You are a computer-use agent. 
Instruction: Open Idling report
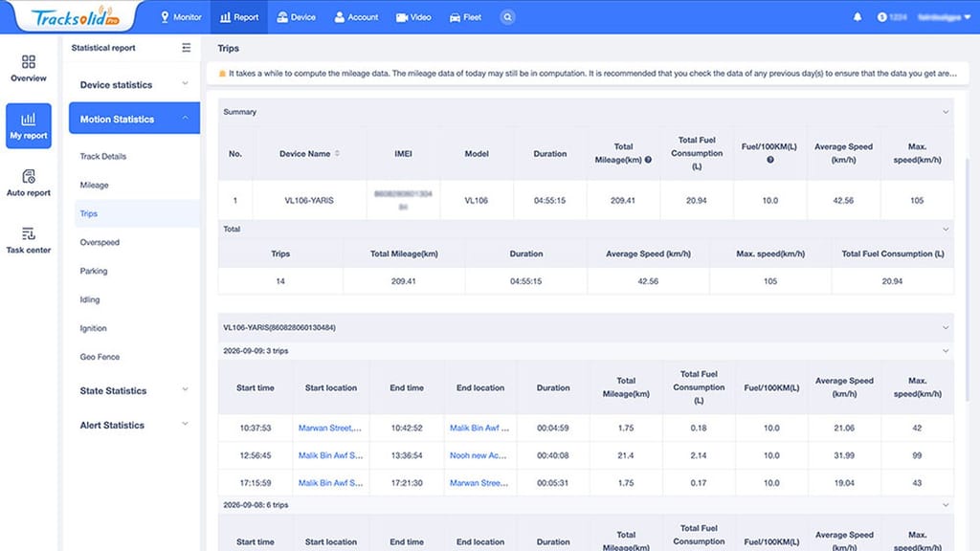pyautogui.click(x=90, y=299)
